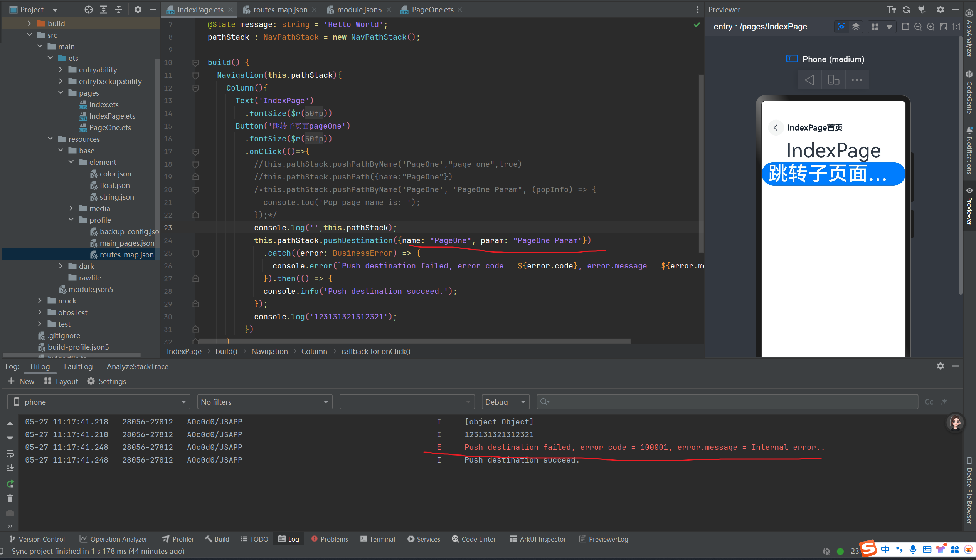Image resolution: width=976 pixels, height=560 pixels.
Task: Open editor tabs more-options menu
Action: [697, 10]
